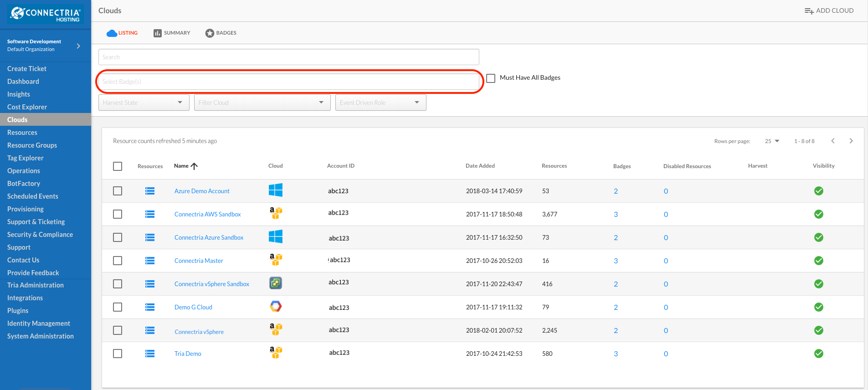868x390 pixels.
Task: Click the AWS cloud icon for Connectria AWS Sandbox
Action: tap(276, 213)
